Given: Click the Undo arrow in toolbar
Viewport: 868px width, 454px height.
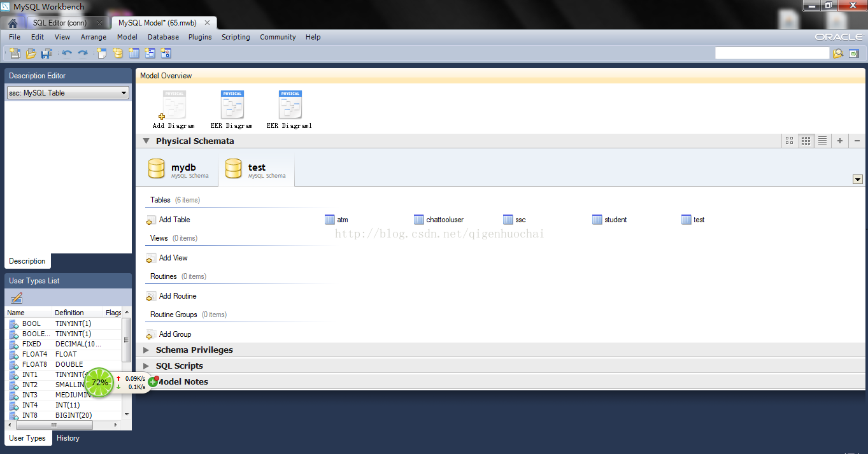Looking at the screenshot, I should coord(67,53).
